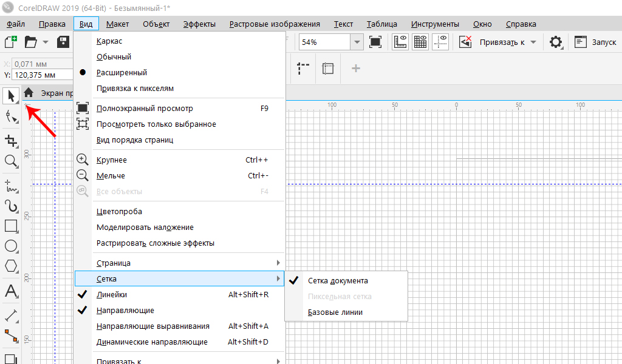Select the Zoom magnifier tool
The image size is (622, 364).
pyautogui.click(x=10, y=161)
